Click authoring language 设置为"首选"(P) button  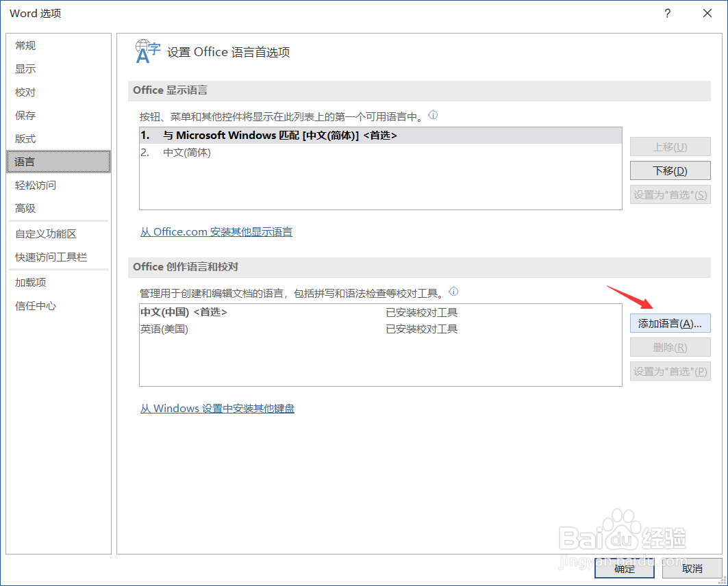coord(670,372)
